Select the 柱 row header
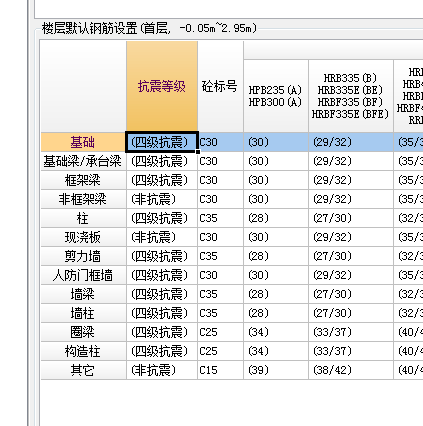 (x=83, y=218)
